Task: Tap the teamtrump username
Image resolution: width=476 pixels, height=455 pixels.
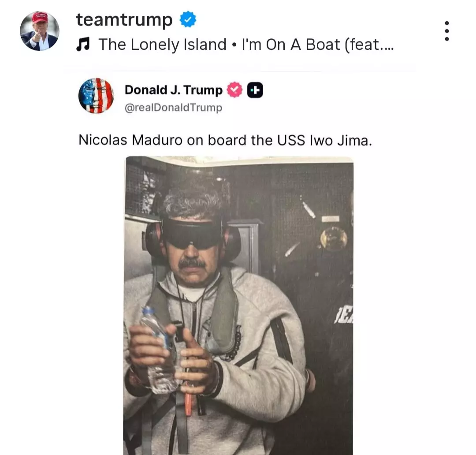Action: [x=124, y=19]
